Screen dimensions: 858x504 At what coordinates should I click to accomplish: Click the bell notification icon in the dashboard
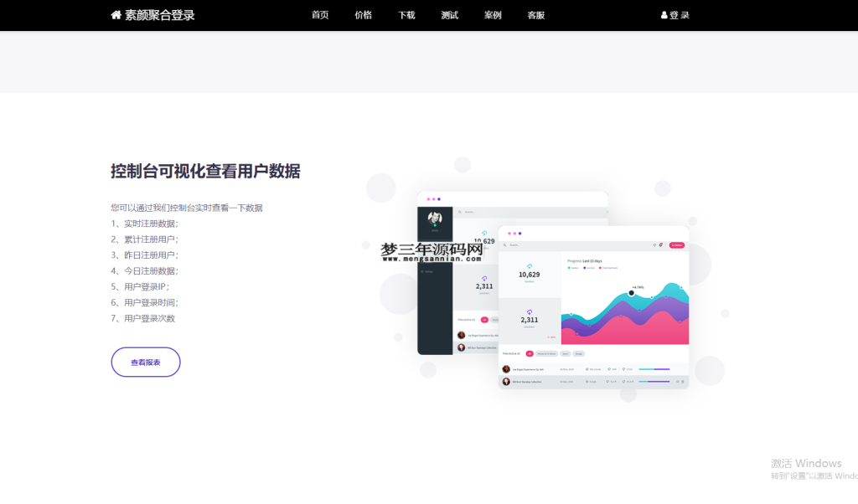tap(659, 245)
